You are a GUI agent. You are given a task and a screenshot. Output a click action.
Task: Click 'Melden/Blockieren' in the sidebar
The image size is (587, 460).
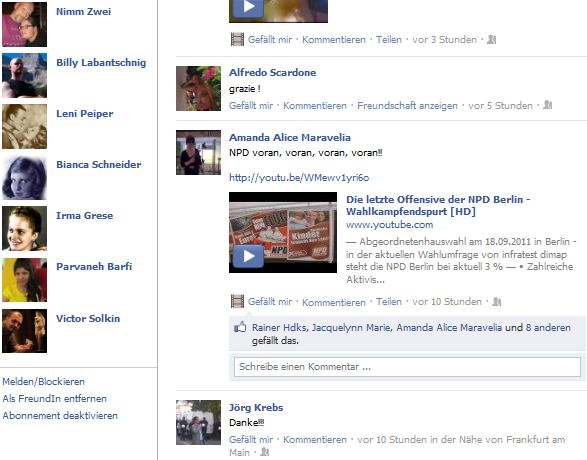[43, 381]
